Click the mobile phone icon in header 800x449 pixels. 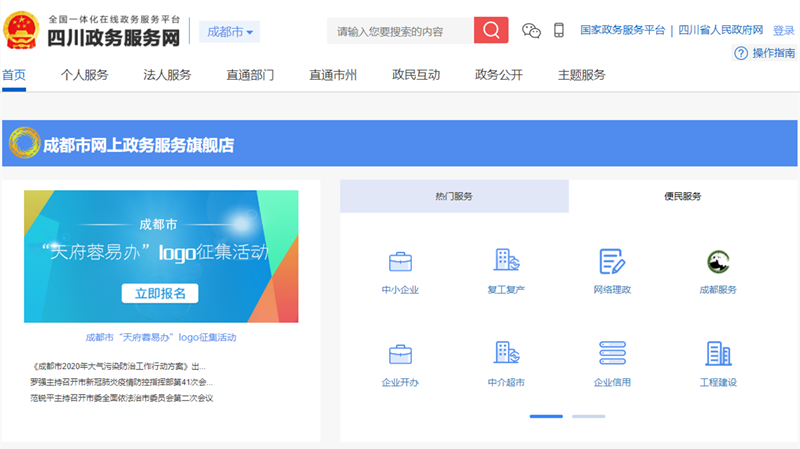click(559, 31)
